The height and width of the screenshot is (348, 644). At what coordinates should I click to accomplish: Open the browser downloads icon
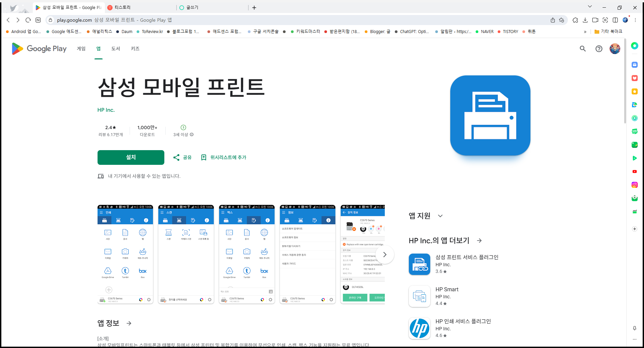click(x=585, y=20)
